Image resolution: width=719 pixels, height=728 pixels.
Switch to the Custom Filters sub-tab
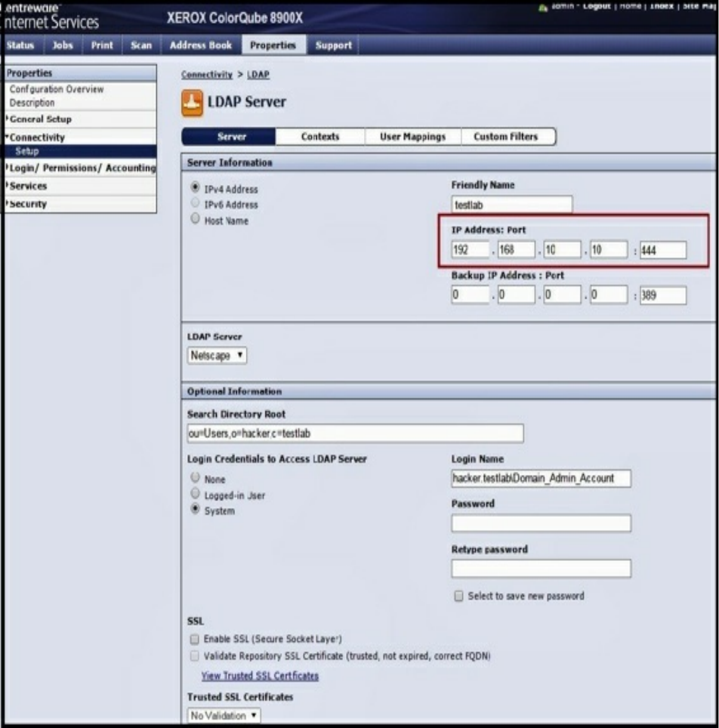[x=506, y=137]
